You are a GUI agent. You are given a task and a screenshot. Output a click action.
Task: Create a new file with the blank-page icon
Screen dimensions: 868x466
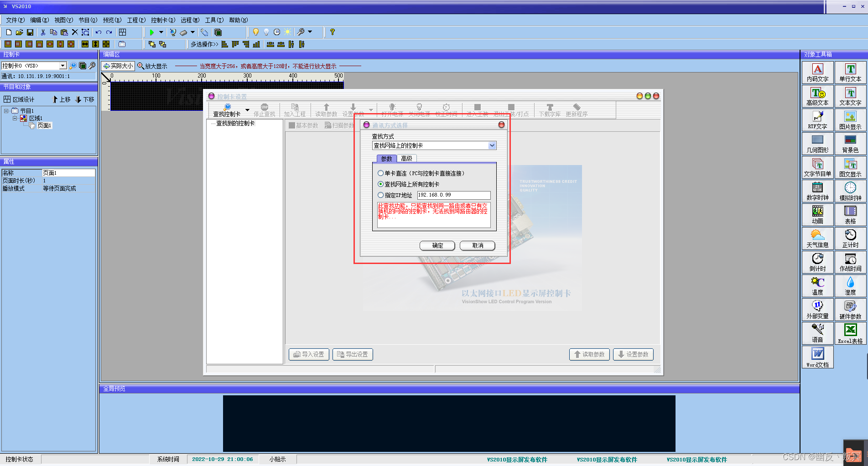(9, 32)
